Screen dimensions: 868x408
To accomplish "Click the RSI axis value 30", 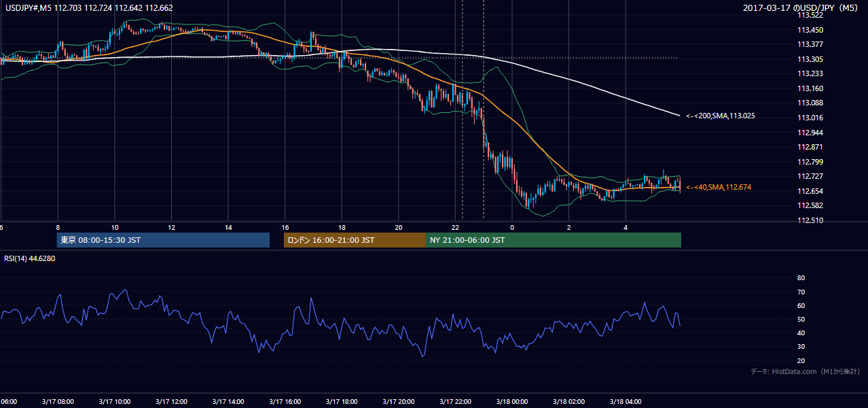I will pos(801,347).
